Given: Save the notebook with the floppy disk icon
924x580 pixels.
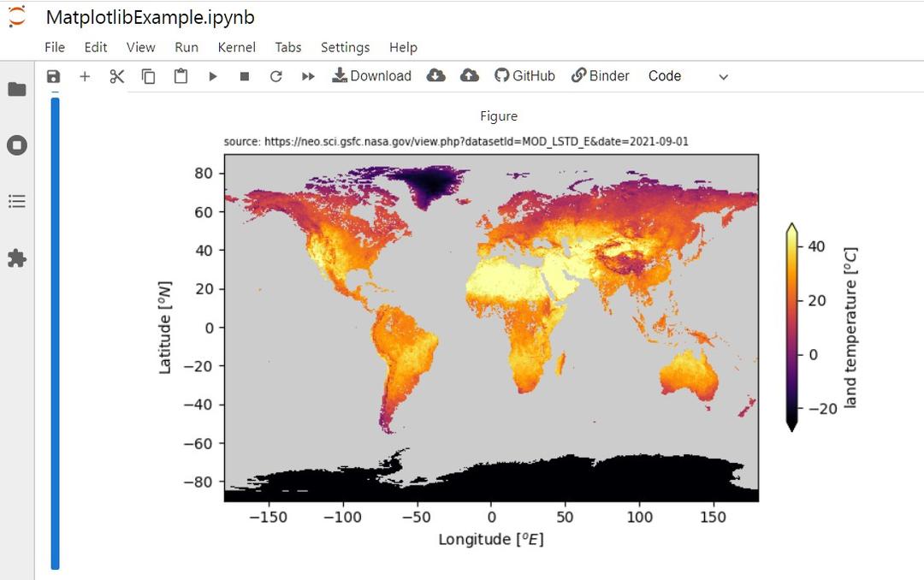Looking at the screenshot, I should coord(54,76).
